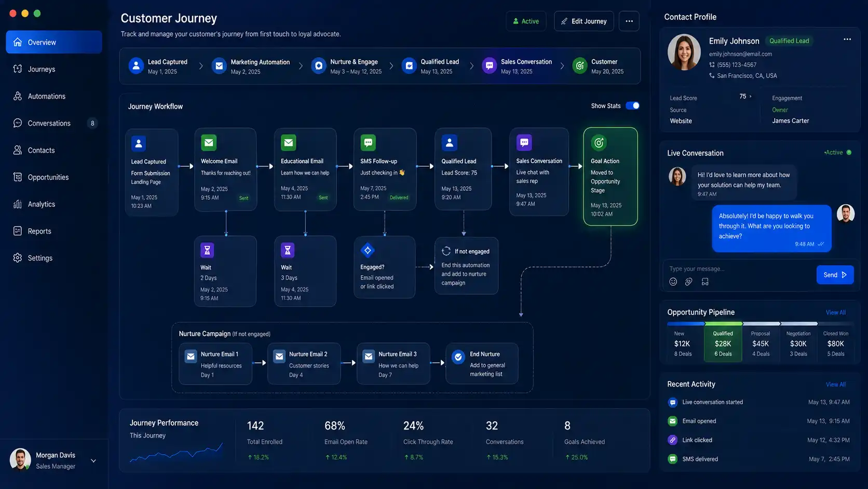Screen dimensions: 868x489
Task: Select the Closed Won $80K stage
Action: 836,343
